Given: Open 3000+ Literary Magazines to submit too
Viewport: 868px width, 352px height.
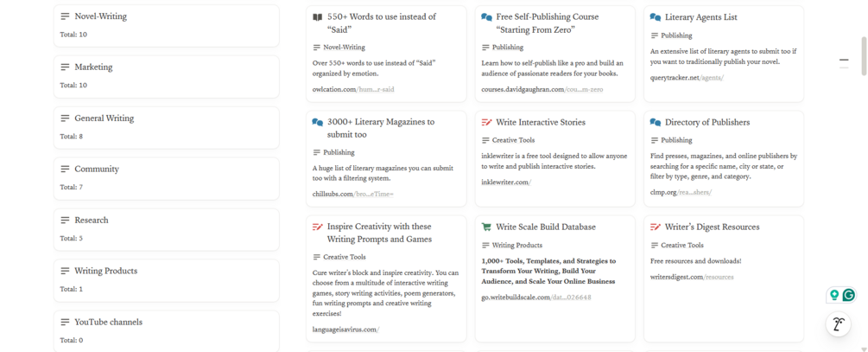Looking at the screenshot, I should click(381, 128).
